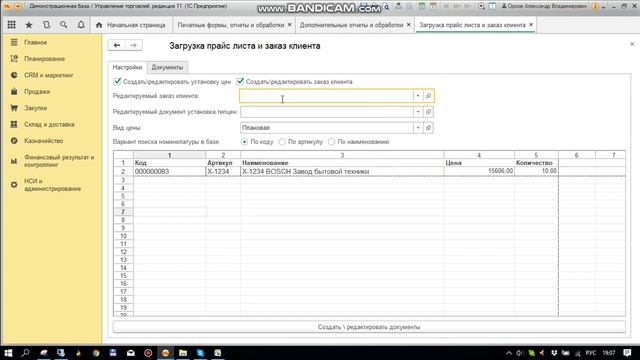Screen dimensions: 640x360
Task: Open Финансовый результат и контроллинг section
Action: click(59, 161)
